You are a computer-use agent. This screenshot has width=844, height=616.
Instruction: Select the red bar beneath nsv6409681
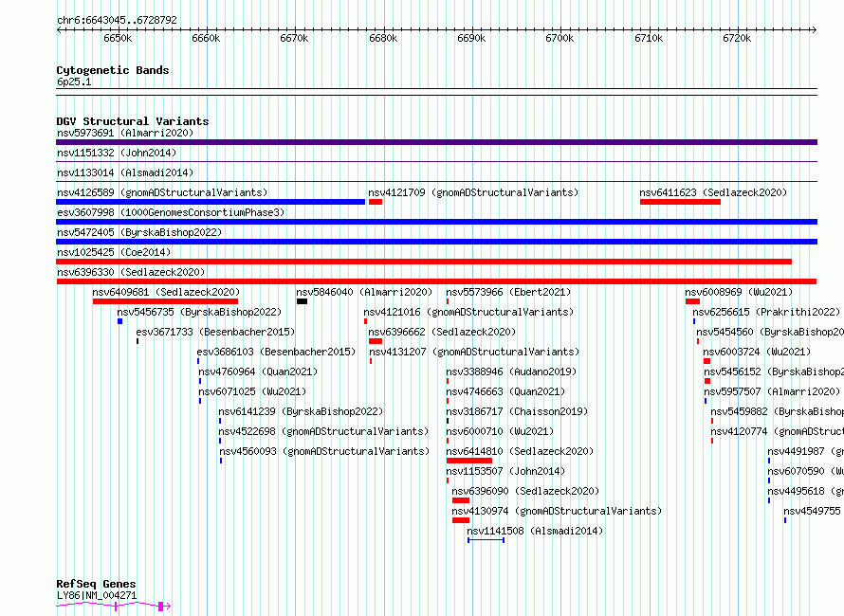tap(165, 301)
